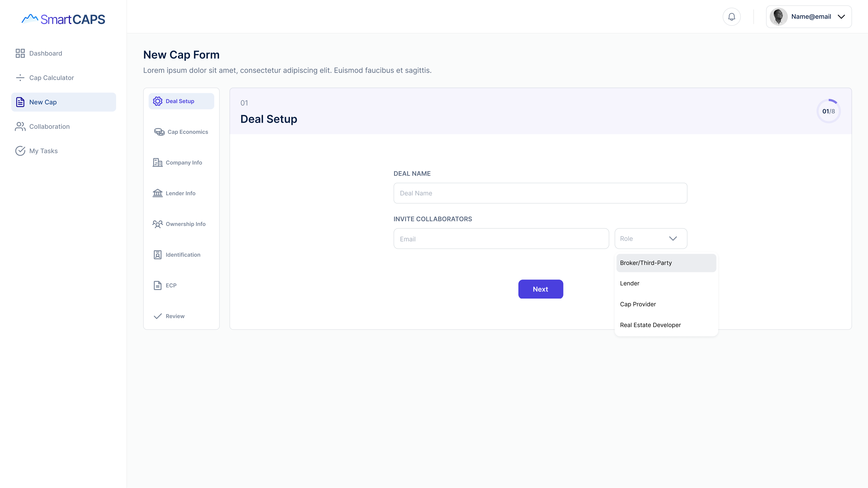Click the DEAL NAME label

point(412,173)
